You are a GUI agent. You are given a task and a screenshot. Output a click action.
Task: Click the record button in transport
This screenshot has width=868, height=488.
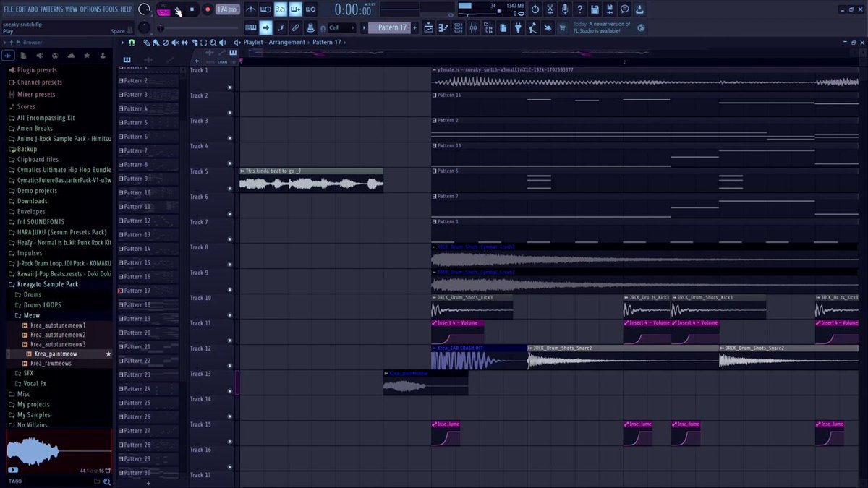tap(208, 9)
